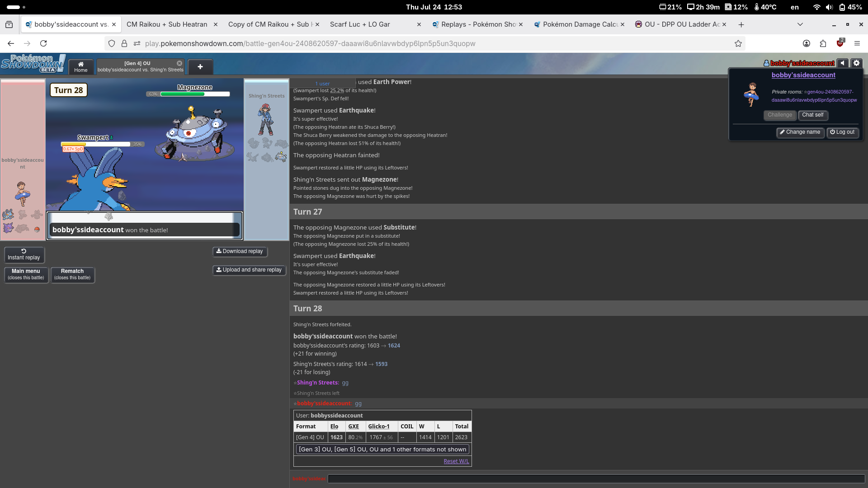Click Magnezone's HP bar
Image resolution: width=868 pixels, height=488 pixels.
coord(195,94)
